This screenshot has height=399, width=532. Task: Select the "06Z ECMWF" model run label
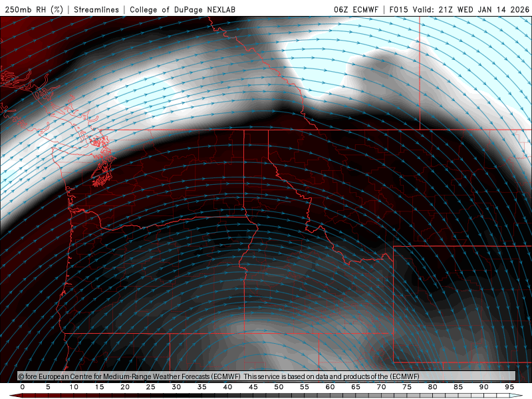tap(356, 9)
